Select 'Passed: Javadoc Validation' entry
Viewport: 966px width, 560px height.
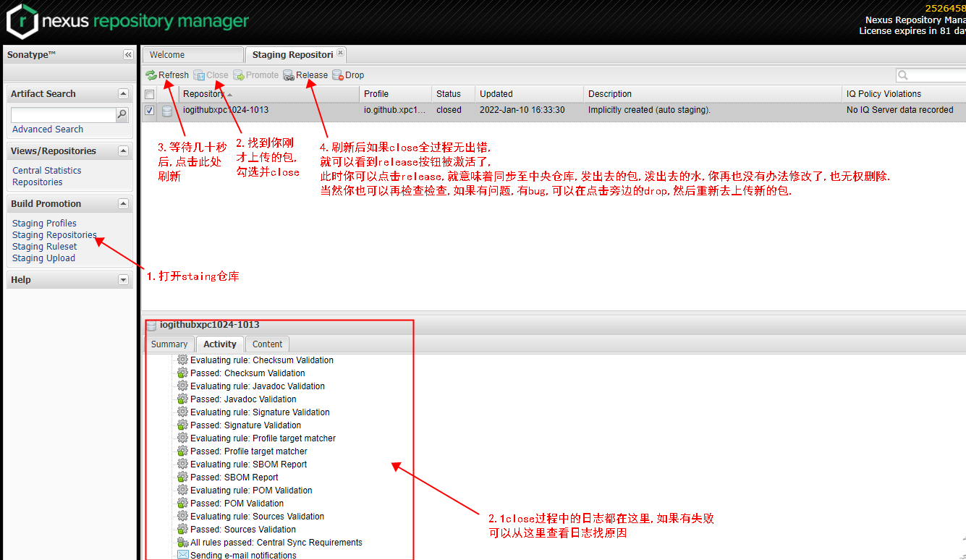[x=243, y=399]
